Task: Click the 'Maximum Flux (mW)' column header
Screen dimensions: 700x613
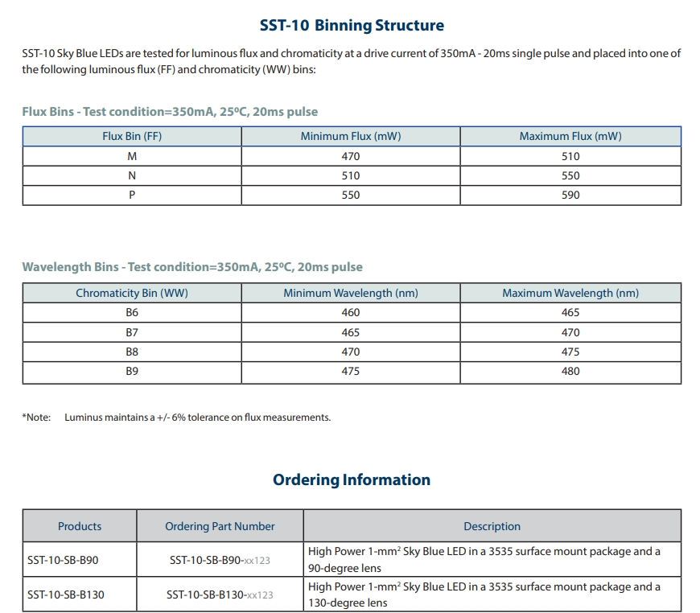Action: (570, 136)
